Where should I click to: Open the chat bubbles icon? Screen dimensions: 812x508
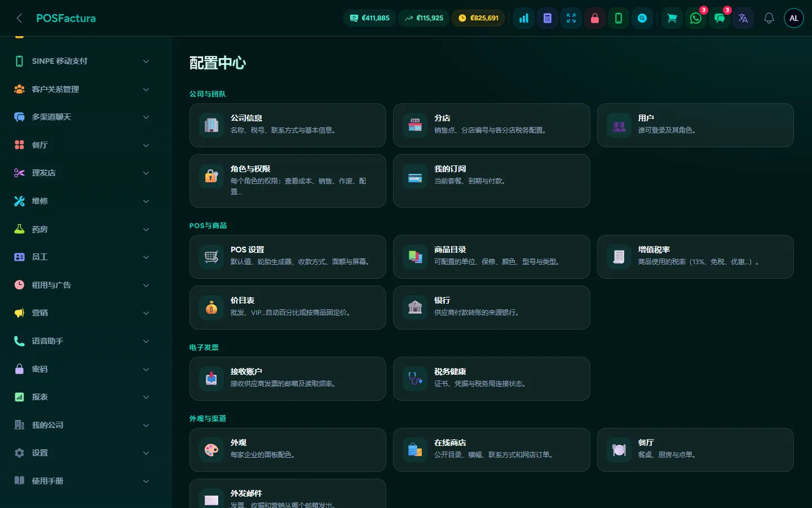tap(720, 18)
